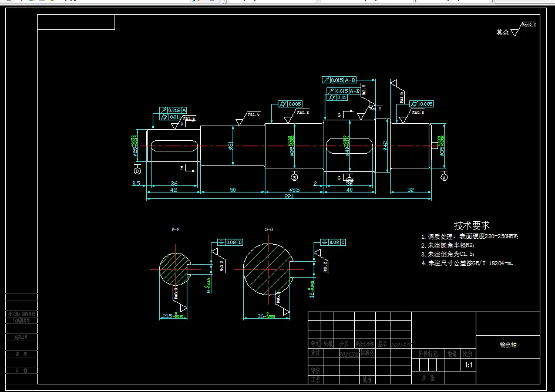Click the Ra1.6 symbol above the ø31 section
This screenshot has width=555, height=392.
248,119
